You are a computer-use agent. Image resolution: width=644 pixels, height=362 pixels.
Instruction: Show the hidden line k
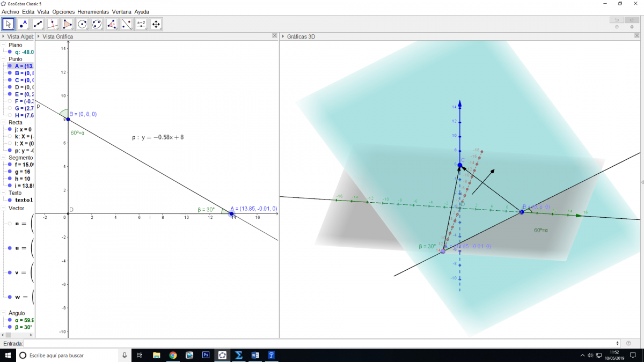tap(10, 136)
